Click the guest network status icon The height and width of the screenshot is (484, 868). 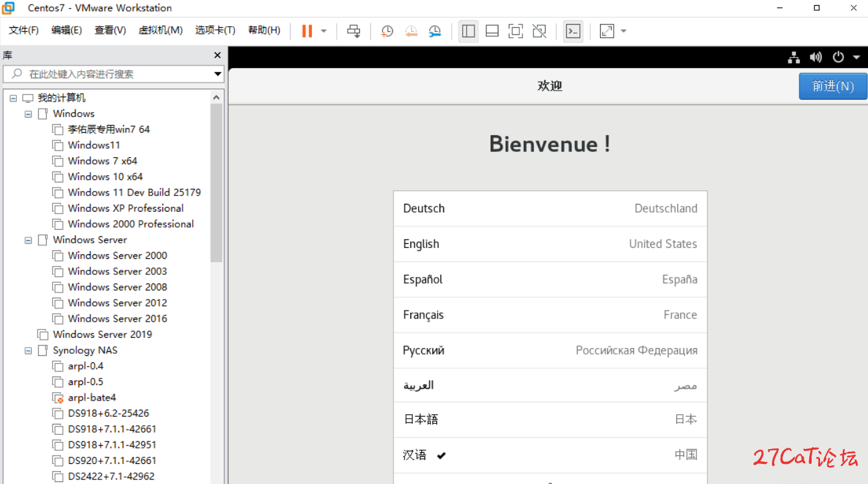point(794,57)
